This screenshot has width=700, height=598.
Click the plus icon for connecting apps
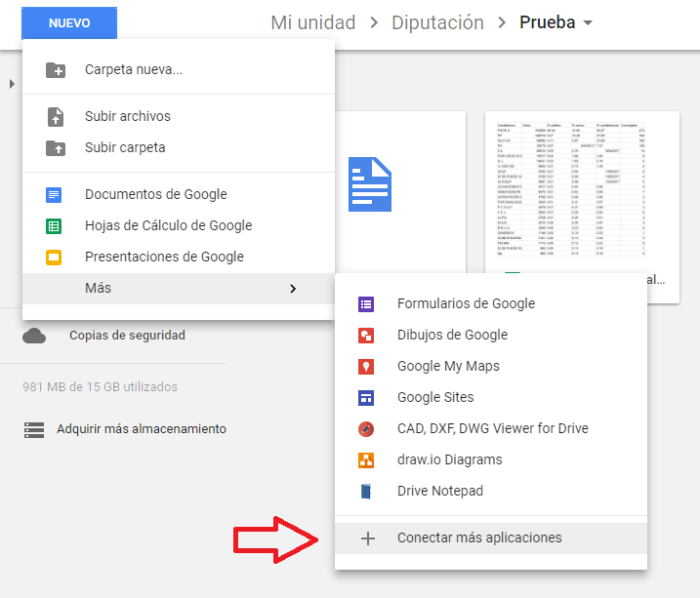(x=368, y=538)
